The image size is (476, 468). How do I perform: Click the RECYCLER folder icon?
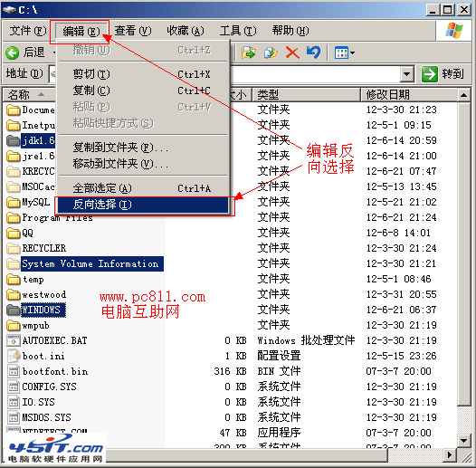tap(13, 248)
